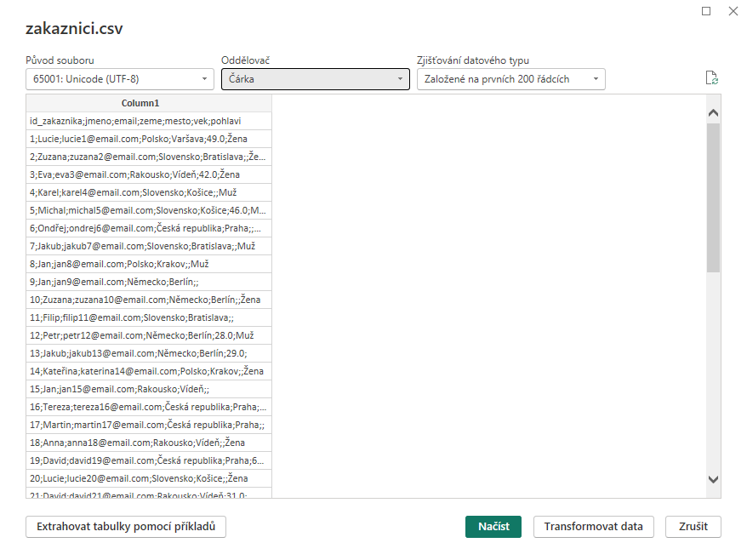
Task: Click the Transformovat data button
Action: click(593, 526)
